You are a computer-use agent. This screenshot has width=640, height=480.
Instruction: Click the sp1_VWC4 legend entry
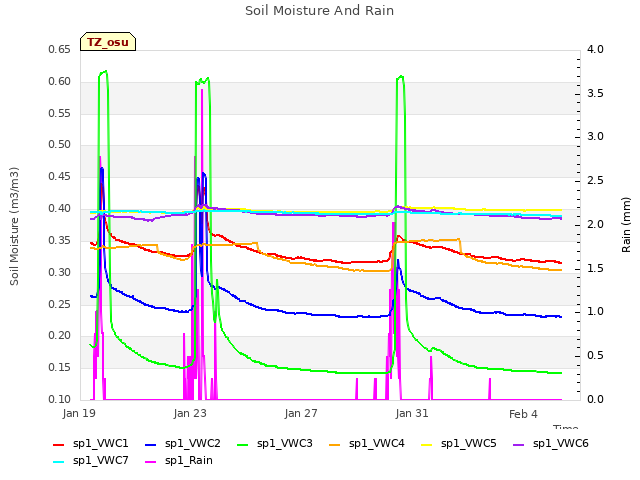coord(367,444)
